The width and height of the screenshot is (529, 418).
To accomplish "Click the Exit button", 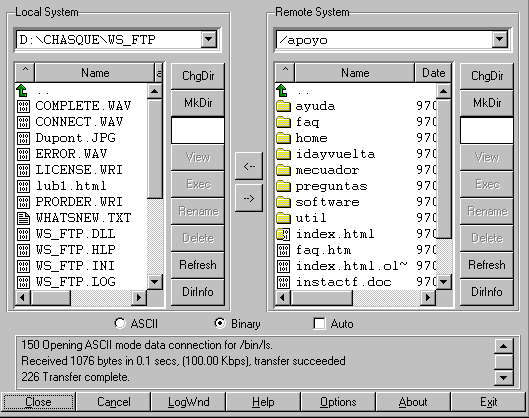I will [x=489, y=402].
